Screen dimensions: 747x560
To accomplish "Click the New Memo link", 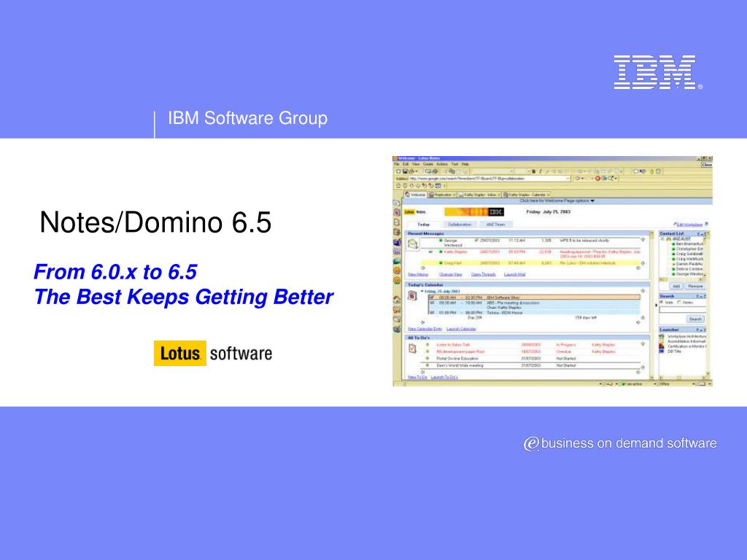I will pyautogui.click(x=418, y=274).
